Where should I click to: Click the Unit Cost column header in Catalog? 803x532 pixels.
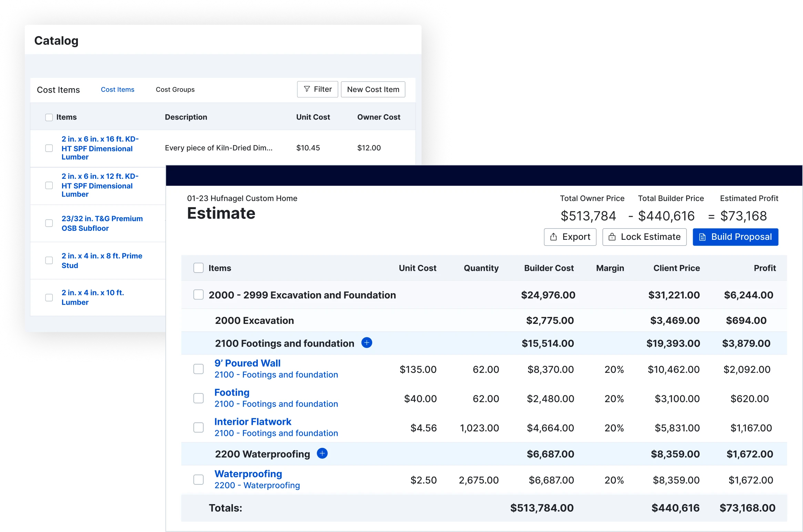[313, 117]
